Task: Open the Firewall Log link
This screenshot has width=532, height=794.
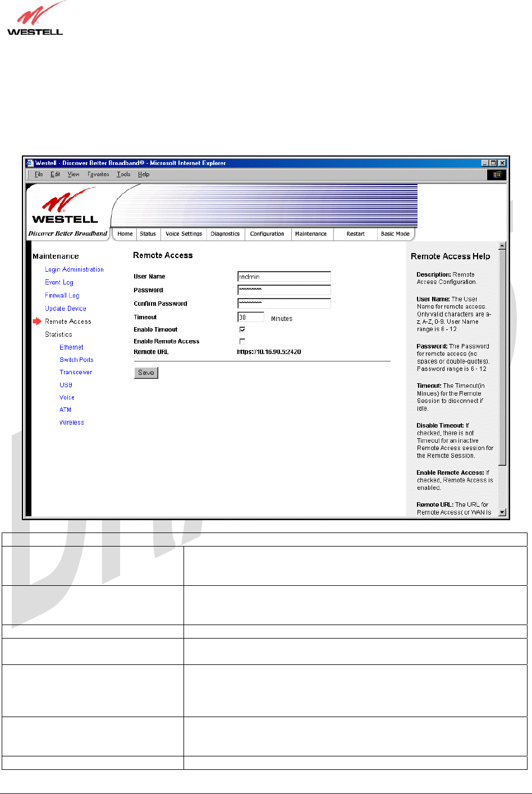Action: [x=62, y=295]
